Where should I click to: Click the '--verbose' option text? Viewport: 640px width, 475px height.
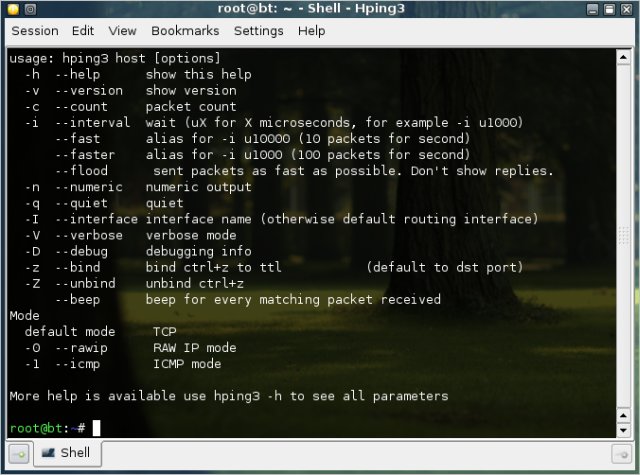(x=89, y=235)
